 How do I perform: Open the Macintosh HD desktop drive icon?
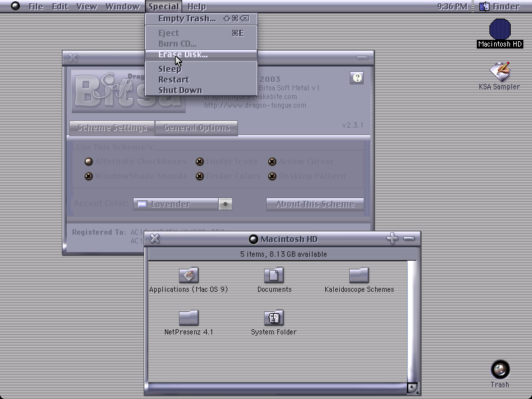[x=500, y=29]
